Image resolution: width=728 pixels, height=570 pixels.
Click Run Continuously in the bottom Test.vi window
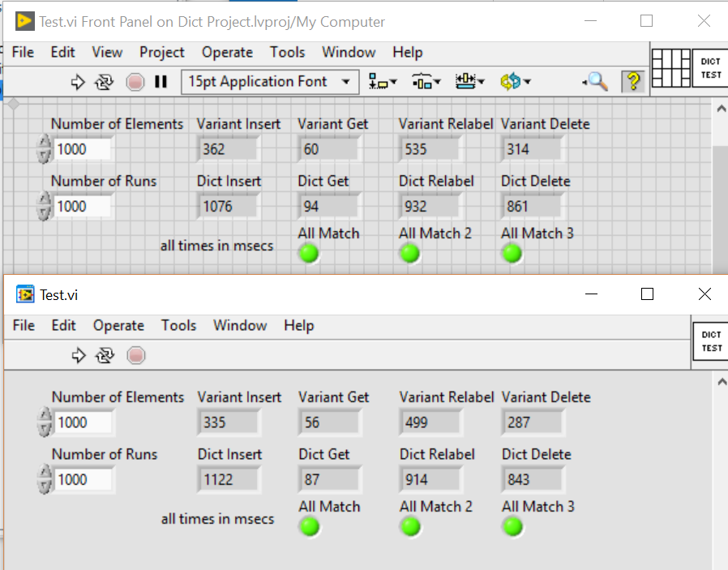click(x=105, y=356)
